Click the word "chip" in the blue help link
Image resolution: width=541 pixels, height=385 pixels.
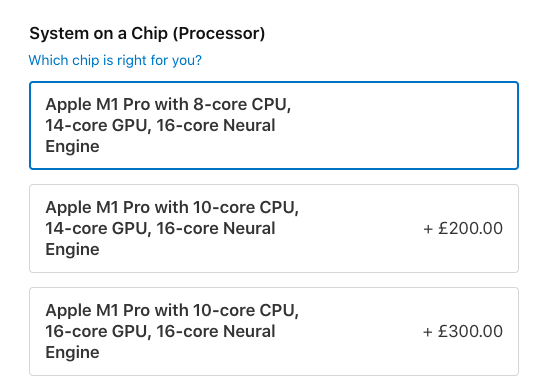[x=86, y=61]
